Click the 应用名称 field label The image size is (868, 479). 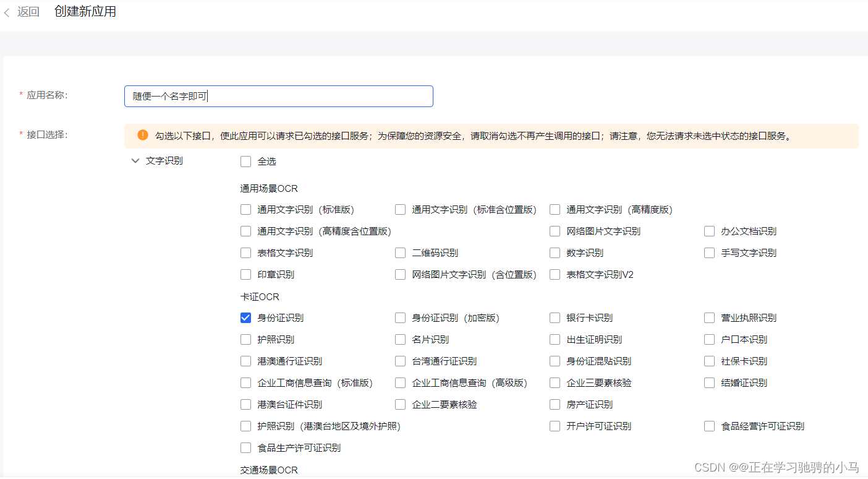pos(46,95)
